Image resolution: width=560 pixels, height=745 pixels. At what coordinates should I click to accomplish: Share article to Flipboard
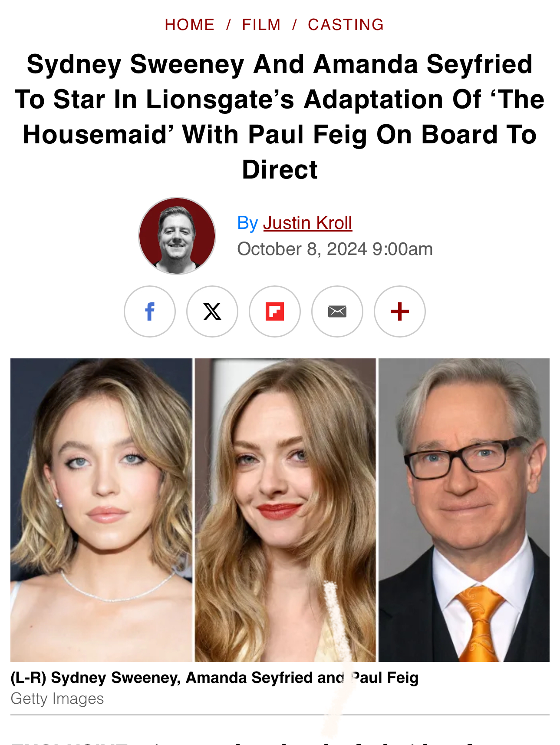point(275,311)
